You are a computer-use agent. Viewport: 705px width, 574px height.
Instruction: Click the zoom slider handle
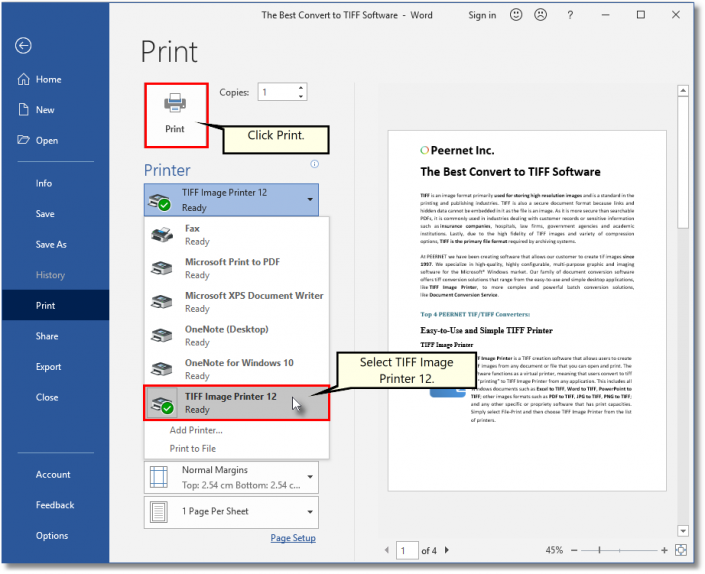599,550
